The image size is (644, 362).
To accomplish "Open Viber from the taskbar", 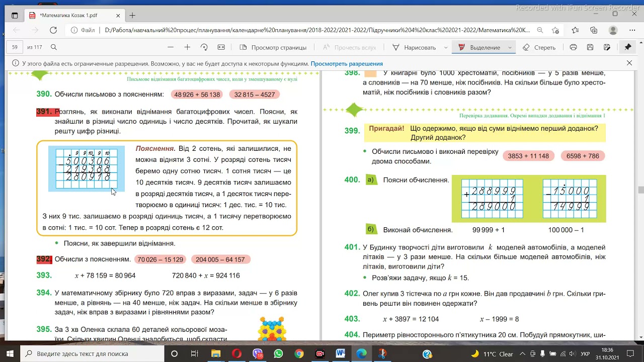I will click(258, 354).
